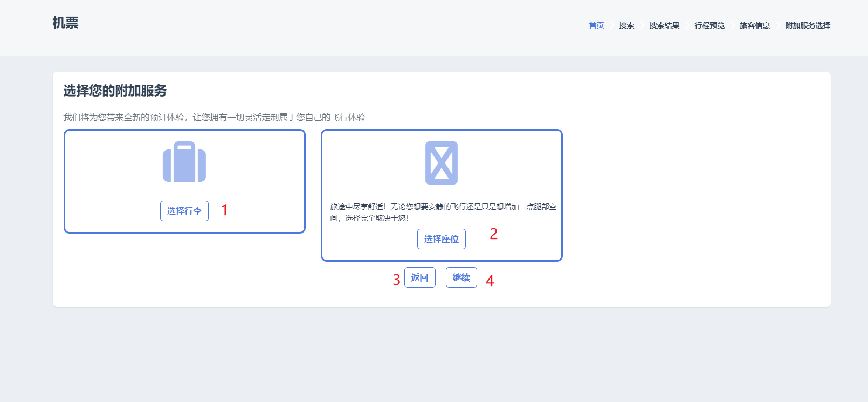The image size is (868, 402).
Task: Open 旅客信息 breadcrumb step
Action: [x=755, y=25]
